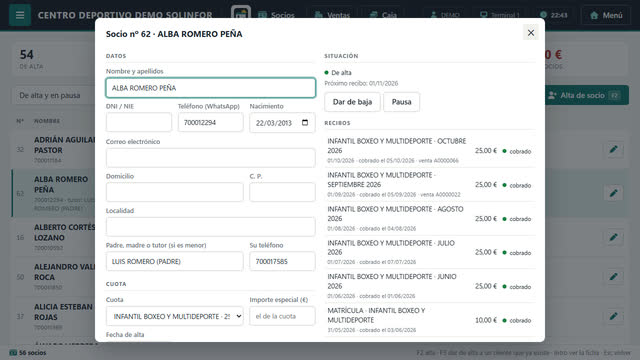
Task: Focus the Correo electrónico field
Action: pos(211,158)
